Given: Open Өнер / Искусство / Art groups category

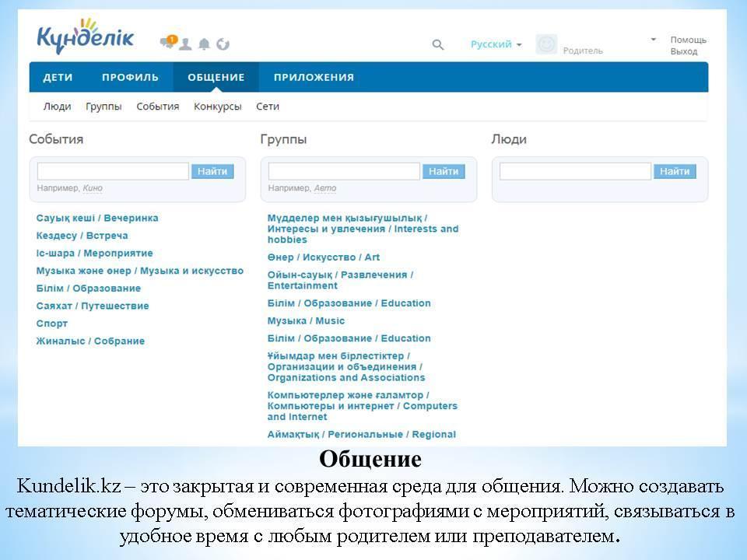Looking at the screenshot, I should pyautogui.click(x=324, y=257).
